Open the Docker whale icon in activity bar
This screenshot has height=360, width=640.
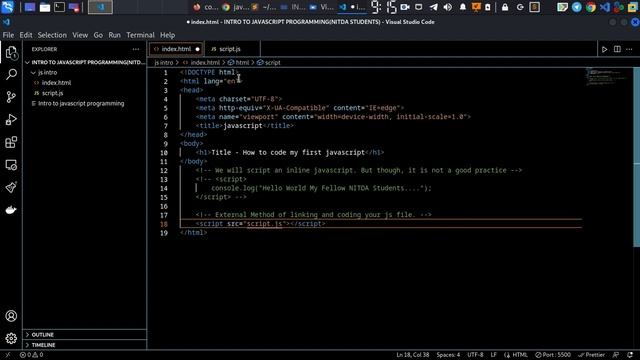[x=11, y=210]
